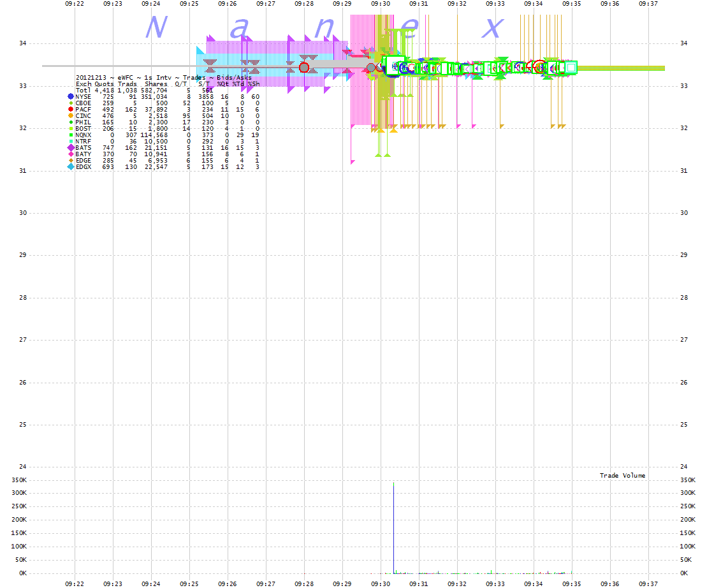Click the 'Trads' column header

click(127, 84)
